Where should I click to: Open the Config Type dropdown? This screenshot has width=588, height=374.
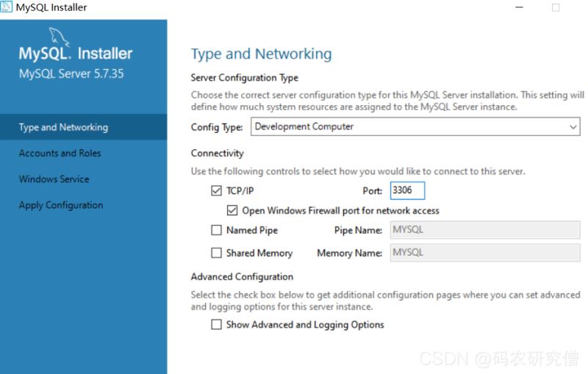click(415, 126)
